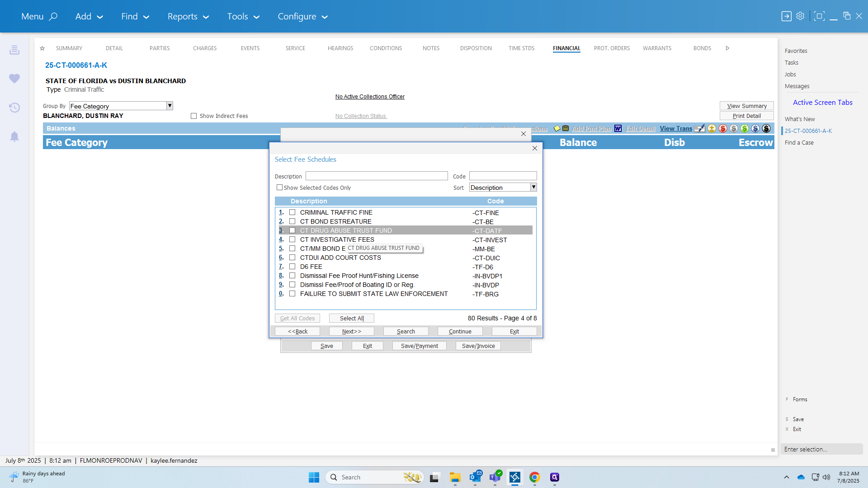Check the CRIMINAL TRAFFIC FINE checkbox
Viewport: 868px width, 488px height.
[292, 212]
